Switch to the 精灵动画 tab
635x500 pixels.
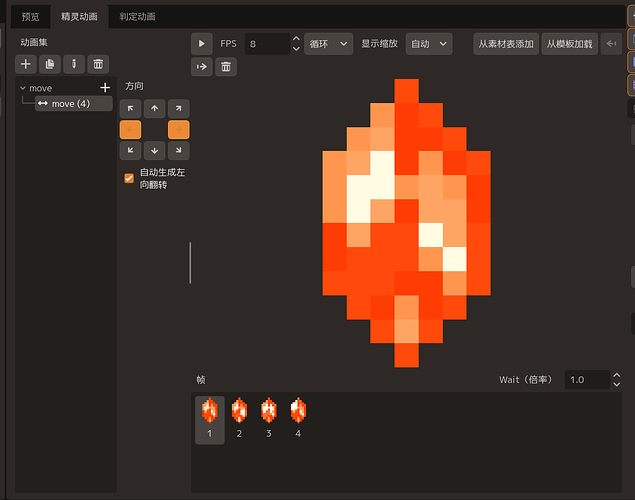[79, 17]
